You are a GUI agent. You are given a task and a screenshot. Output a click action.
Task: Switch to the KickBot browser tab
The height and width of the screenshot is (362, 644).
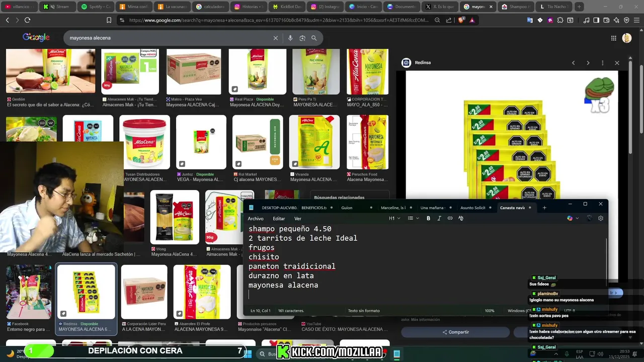tap(286, 7)
